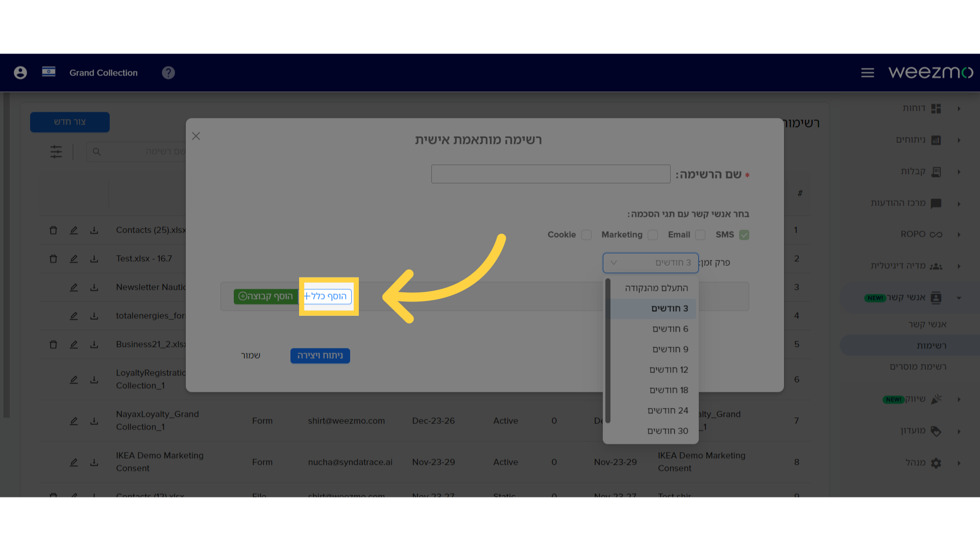Edit the Contacts (25).xlsx list with pencil icon
Image resolution: width=980 pixels, height=551 pixels.
pos(73,230)
